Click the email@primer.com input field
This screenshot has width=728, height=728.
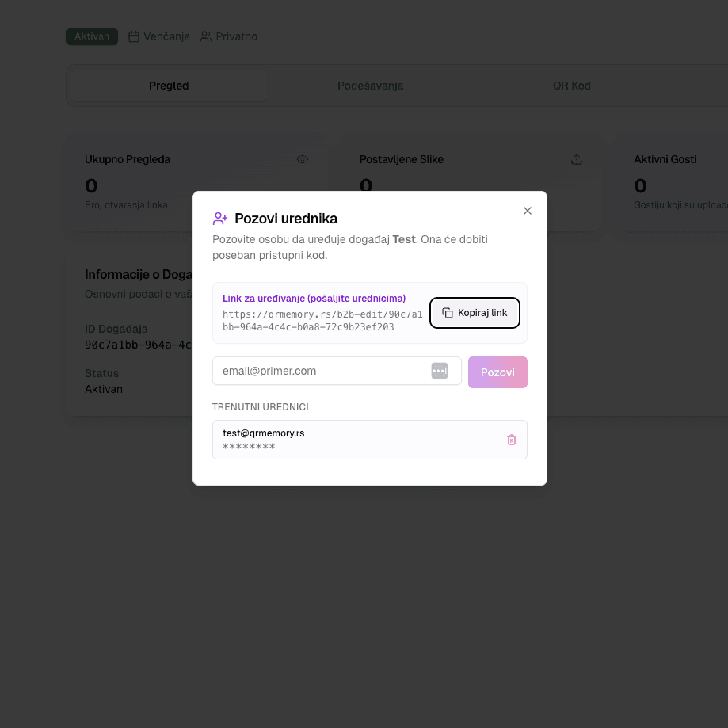pyautogui.click(x=321, y=371)
